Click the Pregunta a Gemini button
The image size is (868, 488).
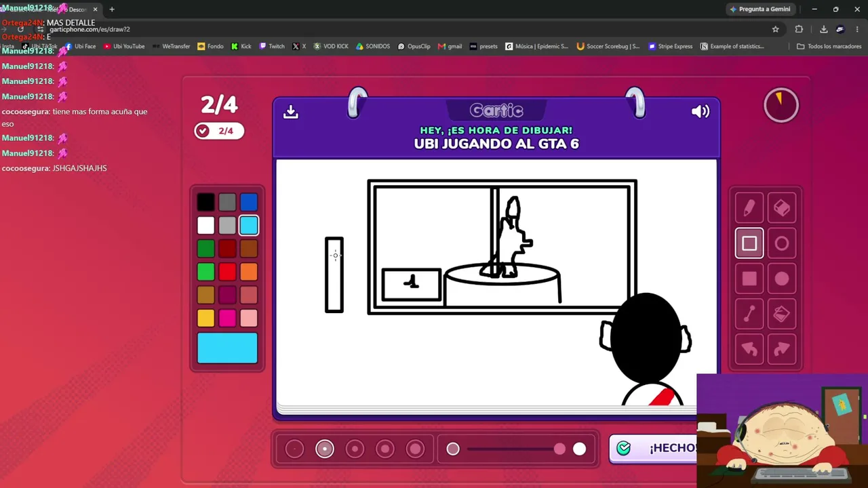click(x=759, y=9)
